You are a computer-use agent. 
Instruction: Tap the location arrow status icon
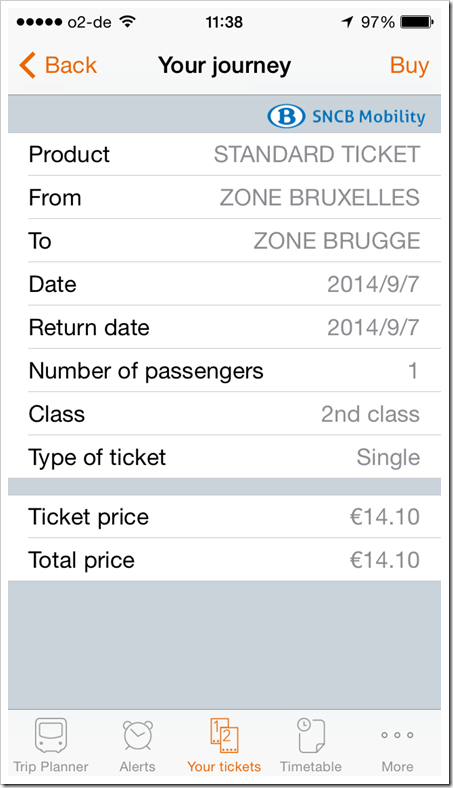(x=347, y=22)
